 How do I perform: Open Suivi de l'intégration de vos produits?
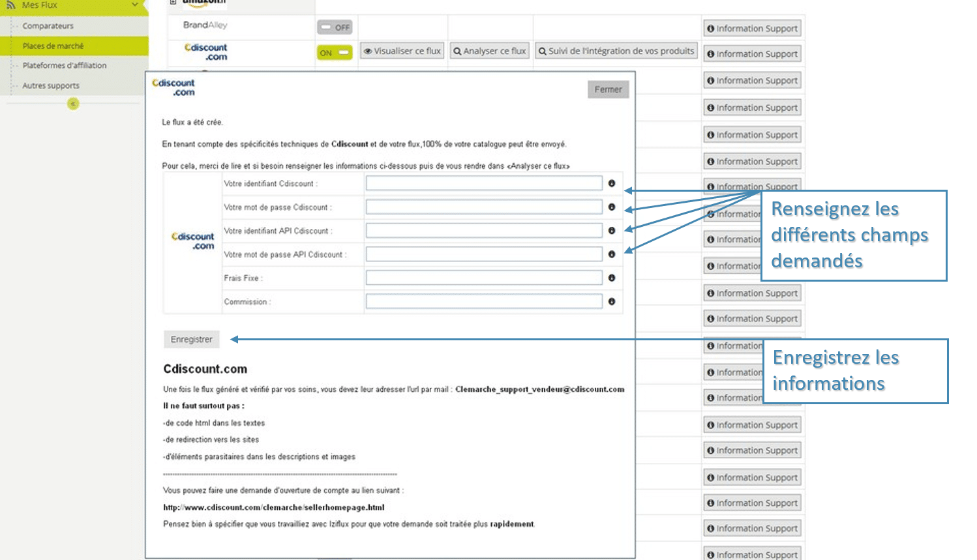616,51
